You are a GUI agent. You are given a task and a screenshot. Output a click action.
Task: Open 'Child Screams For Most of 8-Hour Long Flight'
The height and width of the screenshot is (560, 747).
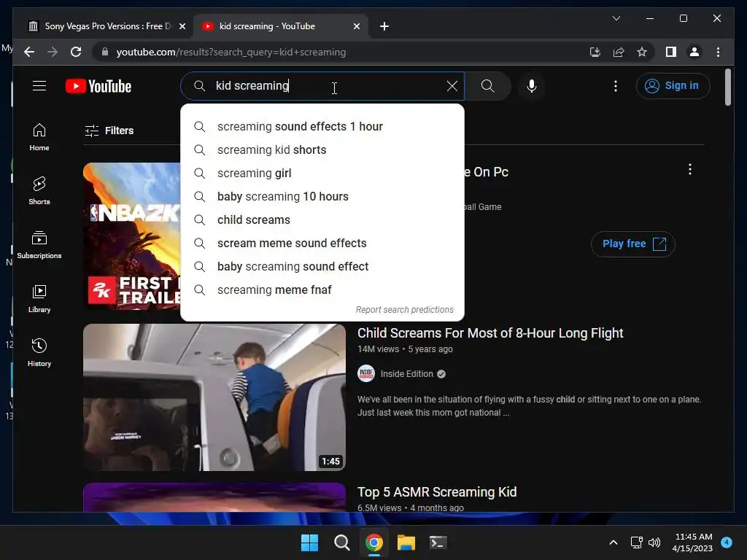coord(490,332)
